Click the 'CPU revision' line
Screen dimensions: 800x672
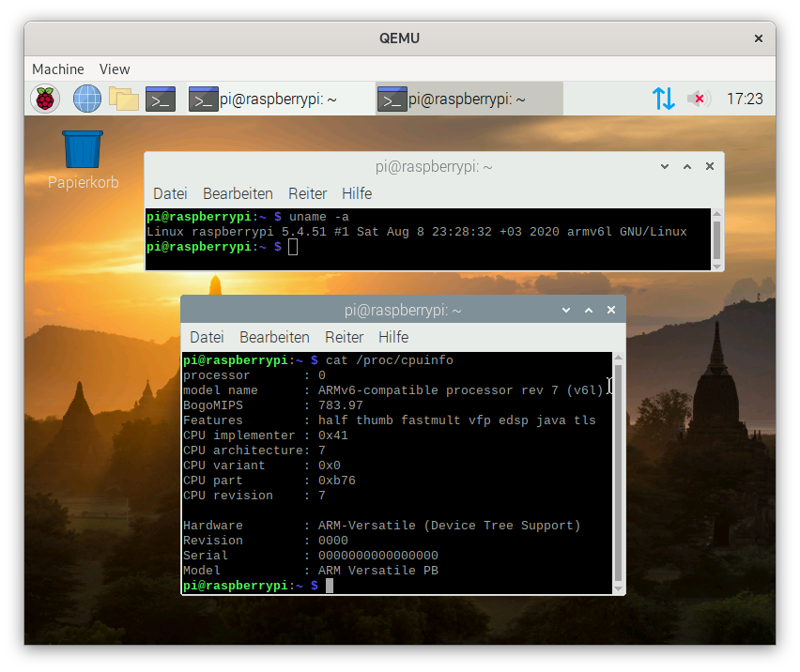click(254, 496)
